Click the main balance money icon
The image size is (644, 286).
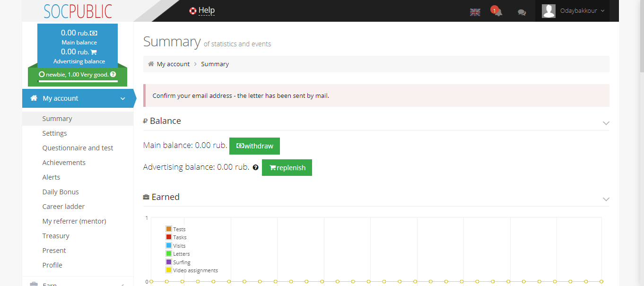(94, 33)
